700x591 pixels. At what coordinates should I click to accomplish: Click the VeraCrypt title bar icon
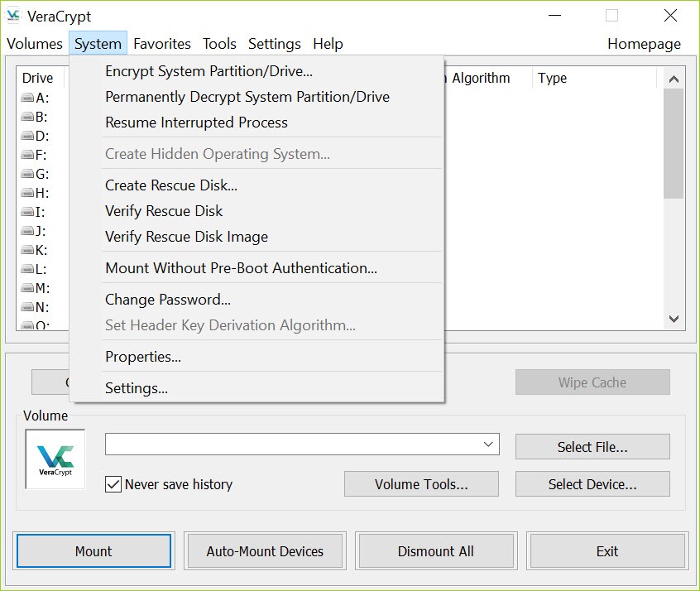point(13,16)
